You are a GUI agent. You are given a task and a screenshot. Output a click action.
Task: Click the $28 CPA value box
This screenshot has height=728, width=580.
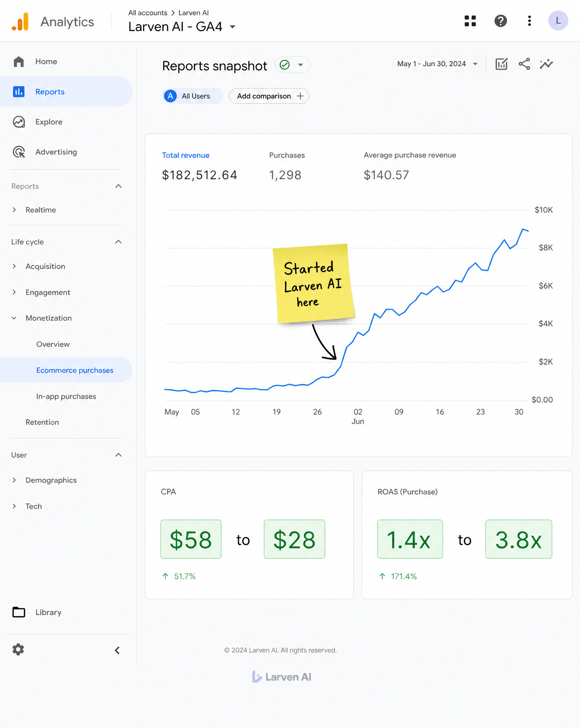[x=294, y=539]
